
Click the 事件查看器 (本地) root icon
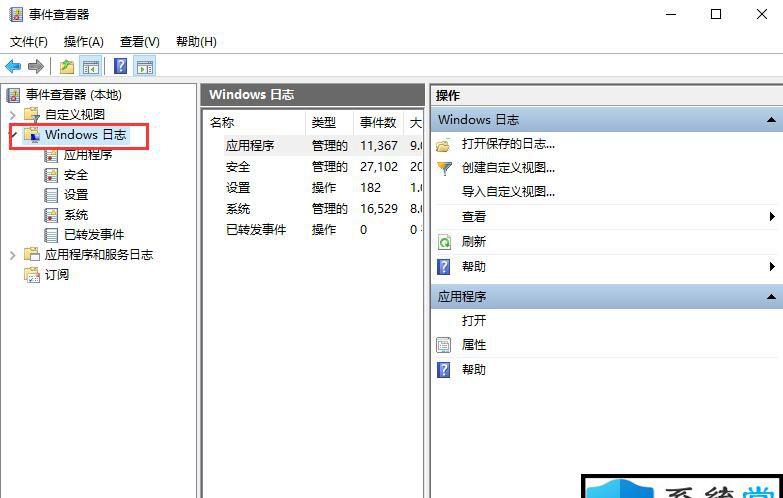coord(14,95)
